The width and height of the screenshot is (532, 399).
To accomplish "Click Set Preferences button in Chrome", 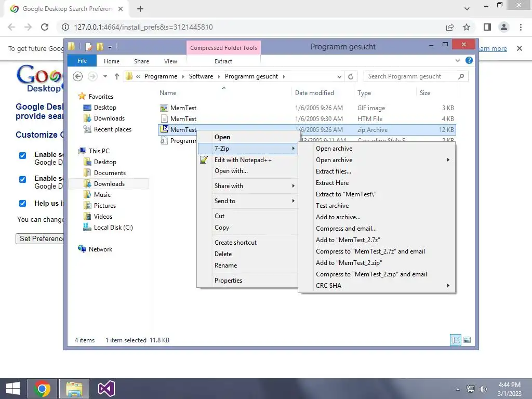I will [39, 239].
